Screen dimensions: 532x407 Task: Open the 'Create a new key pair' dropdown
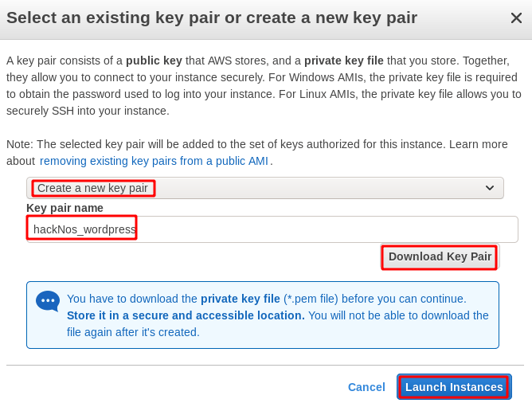point(265,188)
